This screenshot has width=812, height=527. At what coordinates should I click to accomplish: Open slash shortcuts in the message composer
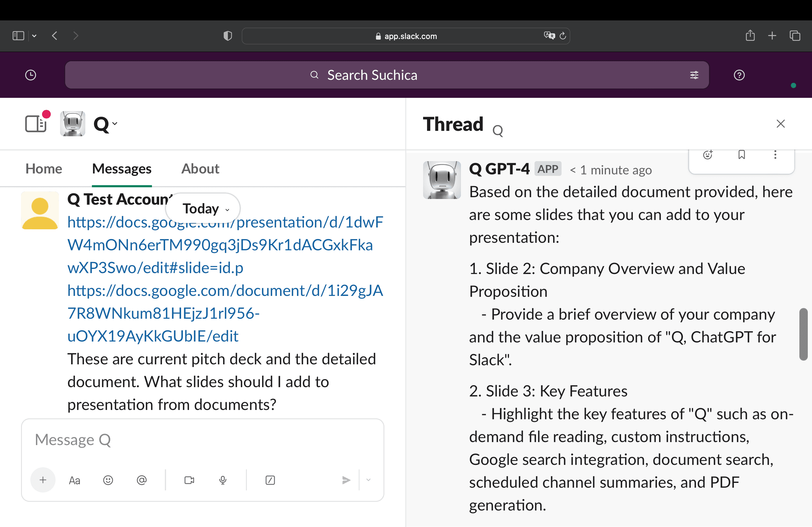pos(270,480)
